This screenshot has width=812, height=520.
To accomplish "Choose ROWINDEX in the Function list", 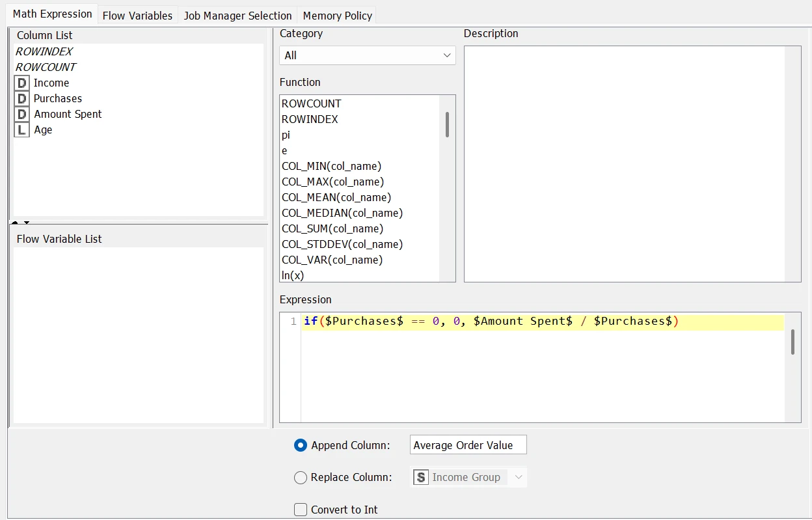I will [x=310, y=119].
